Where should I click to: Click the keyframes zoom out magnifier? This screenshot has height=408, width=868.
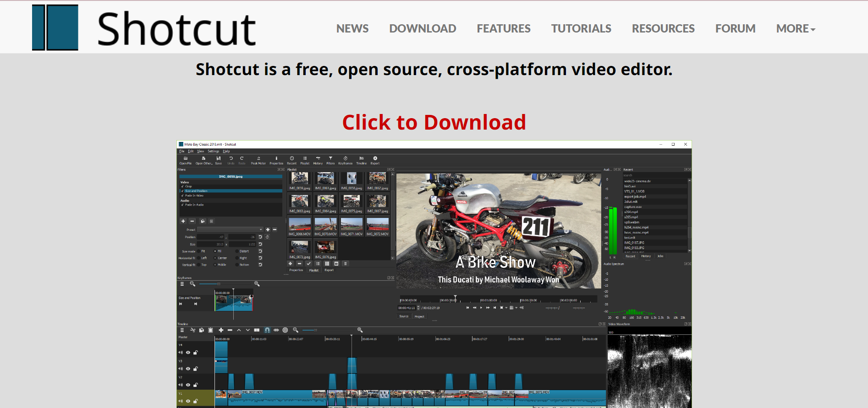(x=192, y=284)
